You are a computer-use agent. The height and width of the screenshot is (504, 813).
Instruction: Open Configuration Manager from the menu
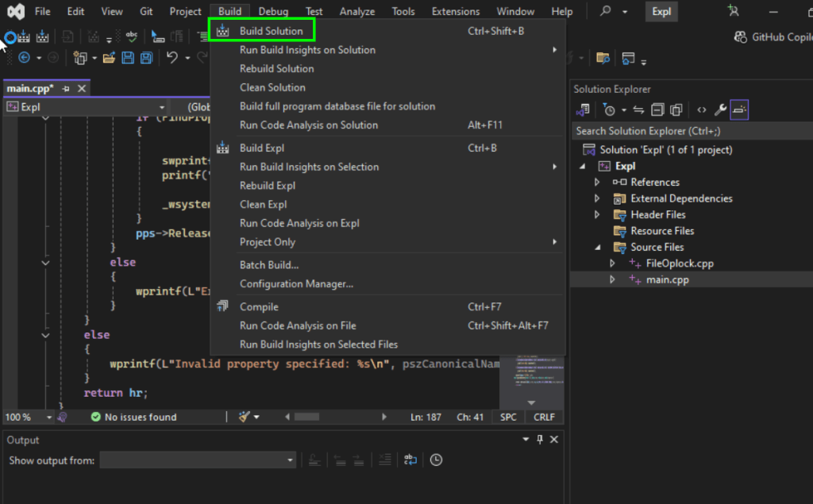296,283
